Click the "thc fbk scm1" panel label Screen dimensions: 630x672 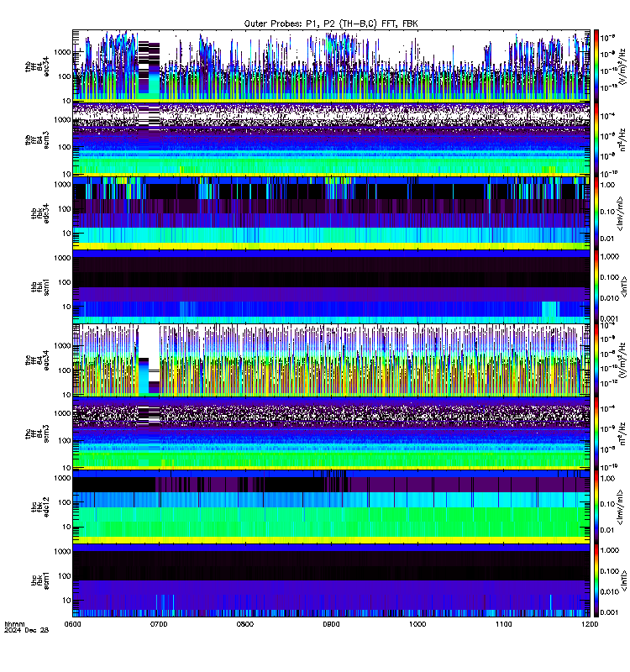click(x=40, y=580)
